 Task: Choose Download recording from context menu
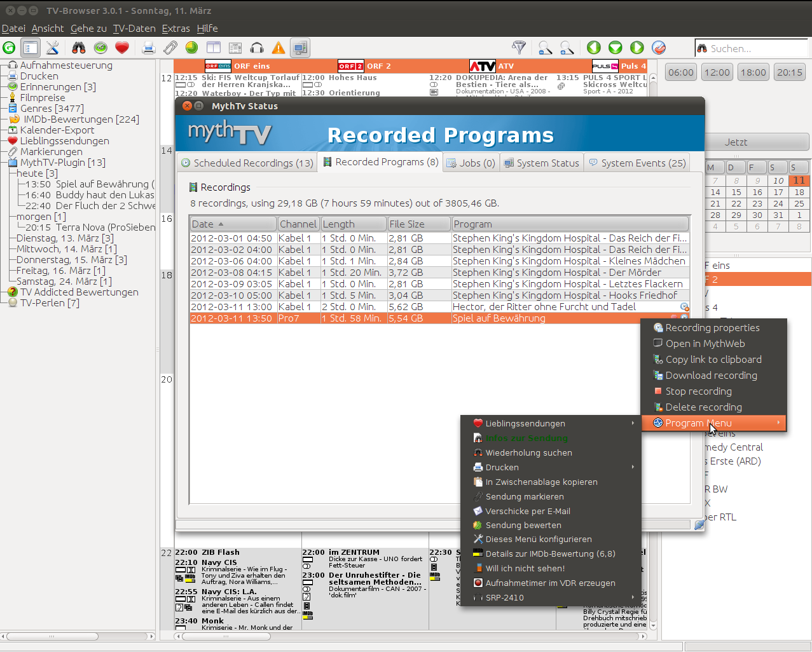[714, 376]
